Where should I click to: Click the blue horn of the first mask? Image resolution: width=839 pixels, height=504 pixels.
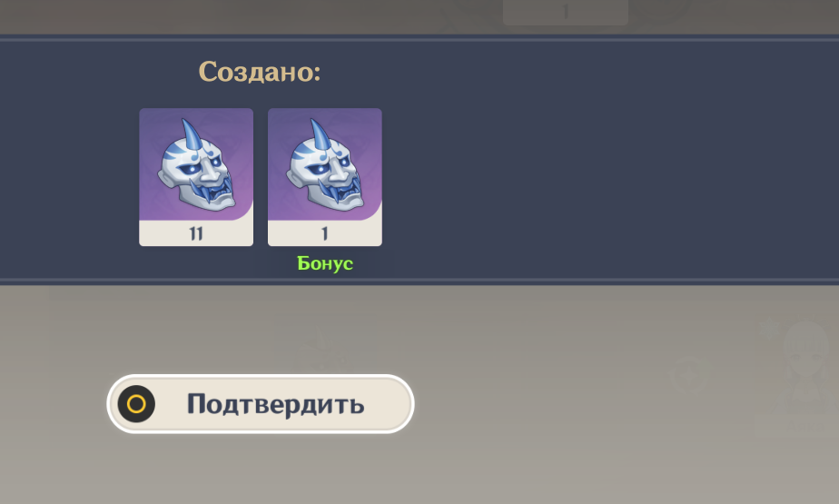point(192,134)
